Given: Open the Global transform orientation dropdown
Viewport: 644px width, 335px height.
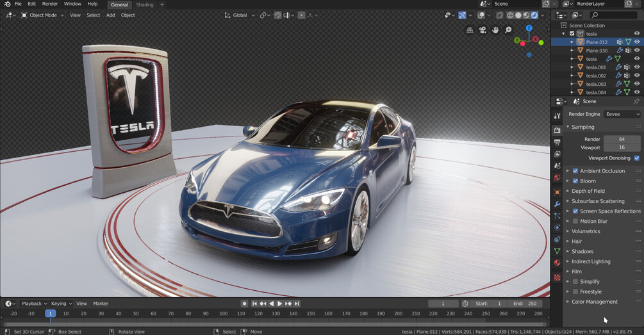Looking at the screenshot, I should coord(240,15).
